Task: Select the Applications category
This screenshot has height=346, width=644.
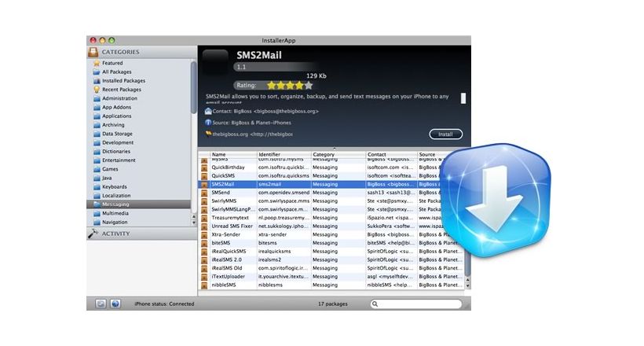Action: (x=117, y=116)
